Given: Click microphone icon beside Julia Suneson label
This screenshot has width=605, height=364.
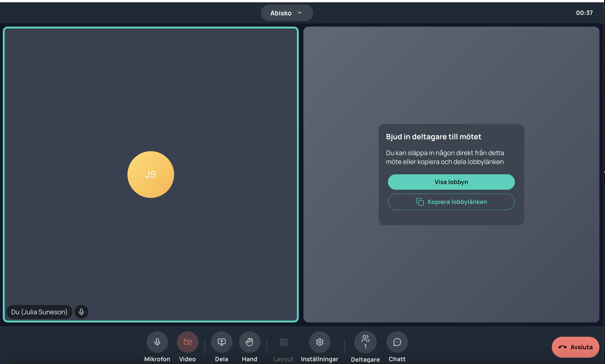Looking at the screenshot, I should pos(81,312).
